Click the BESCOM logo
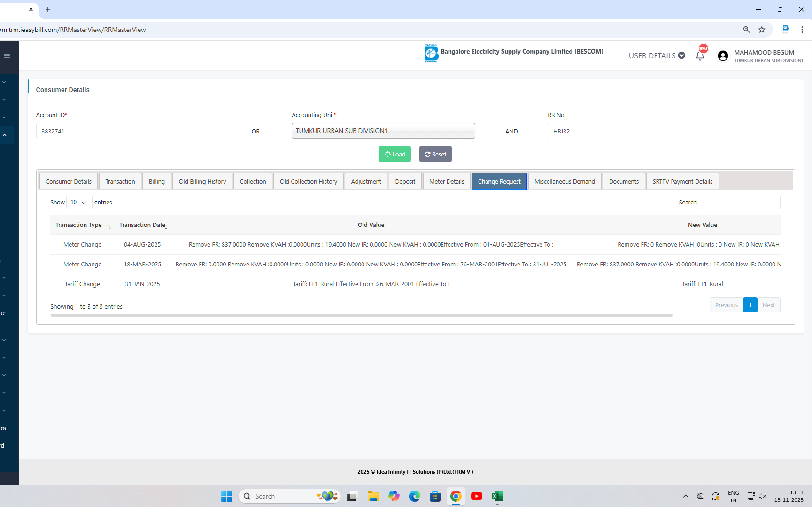 [x=431, y=53]
